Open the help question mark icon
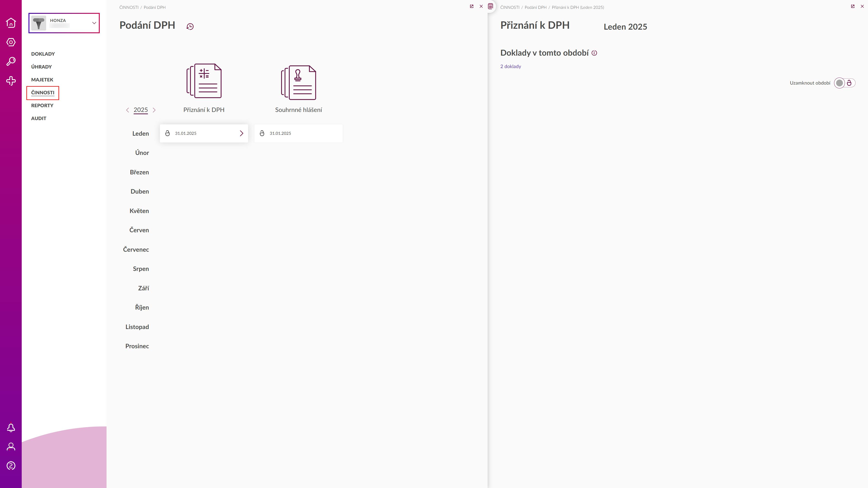868x488 pixels. pos(11,466)
